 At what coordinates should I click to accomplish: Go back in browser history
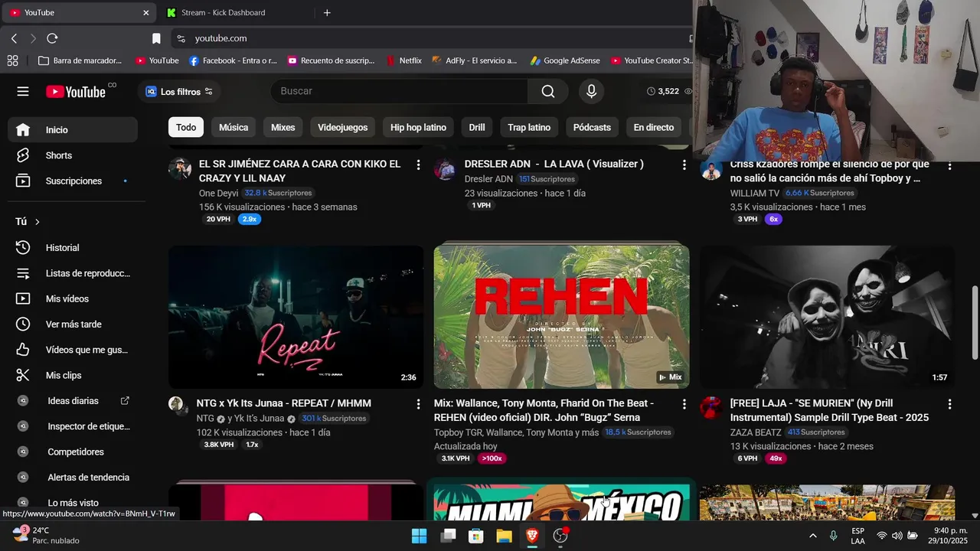pyautogui.click(x=14, y=38)
